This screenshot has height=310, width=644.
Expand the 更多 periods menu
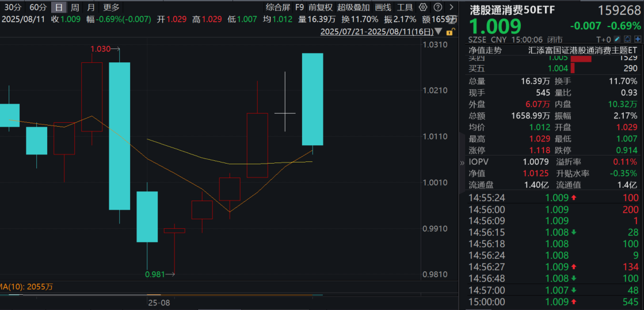pyautogui.click(x=111, y=7)
